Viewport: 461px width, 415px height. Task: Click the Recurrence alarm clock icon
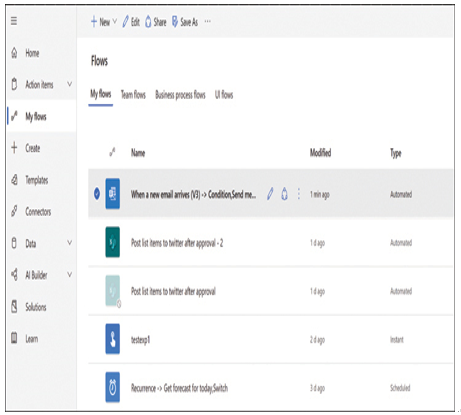coord(113,387)
